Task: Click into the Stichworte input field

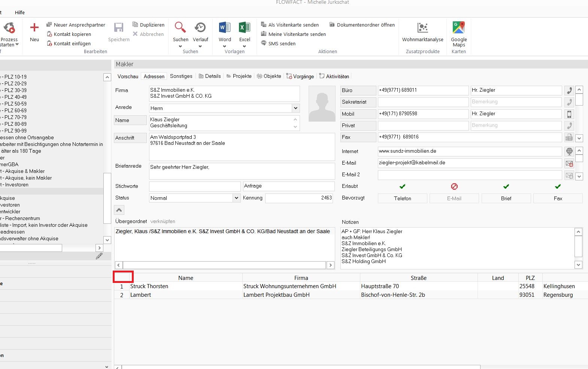Action: point(194,186)
